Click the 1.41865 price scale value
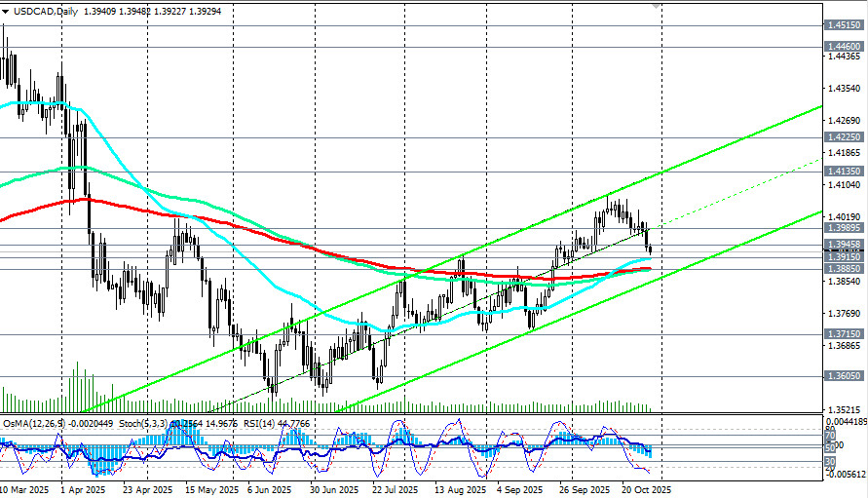The height and width of the screenshot is (498, 868). (845, 153)
